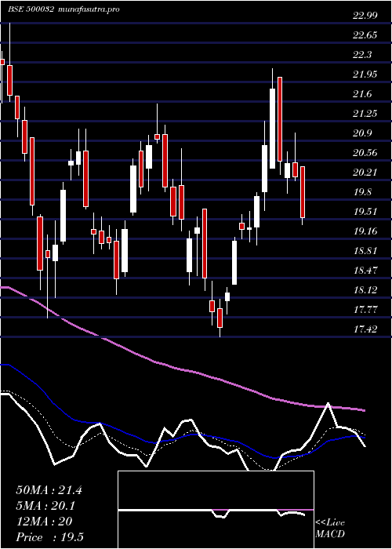
Task: Click the 22.3 price axis label
Action: (x=362, y=55)
